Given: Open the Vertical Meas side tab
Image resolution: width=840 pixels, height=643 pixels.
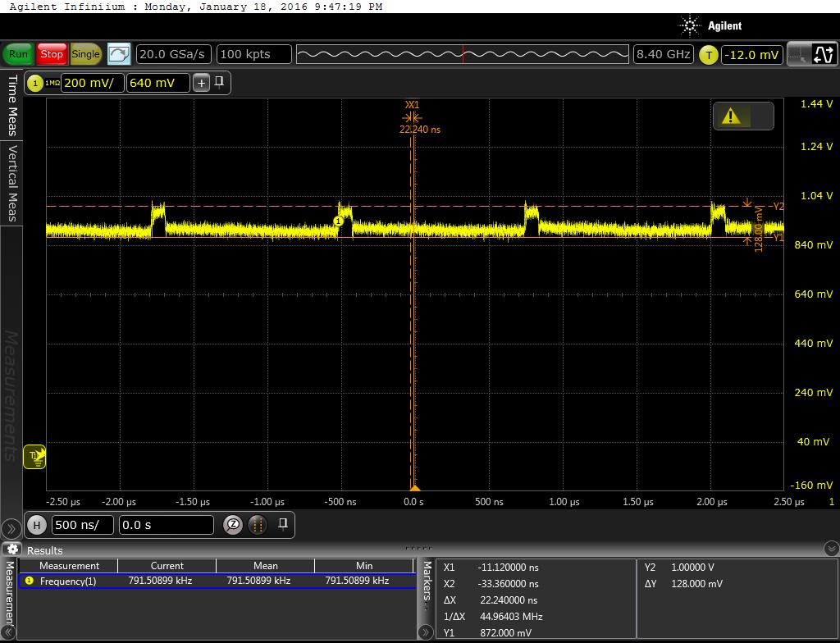Looking at the screenshot, I should 11,183.
